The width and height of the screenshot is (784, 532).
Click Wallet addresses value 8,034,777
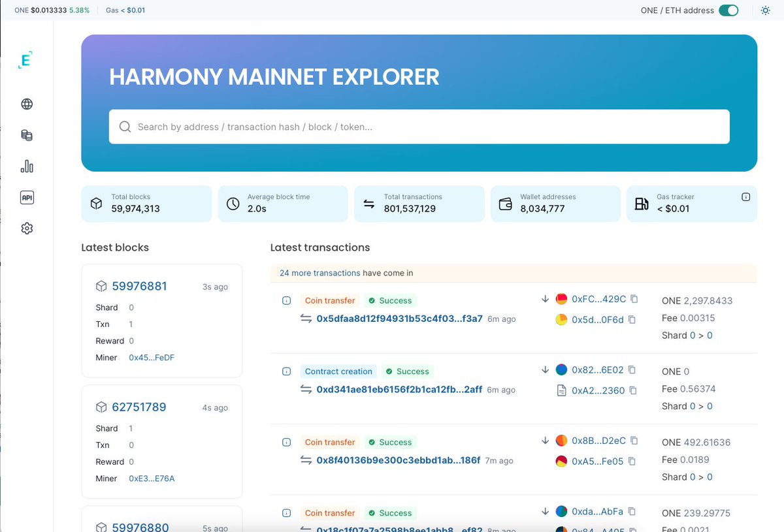[542, 209]
